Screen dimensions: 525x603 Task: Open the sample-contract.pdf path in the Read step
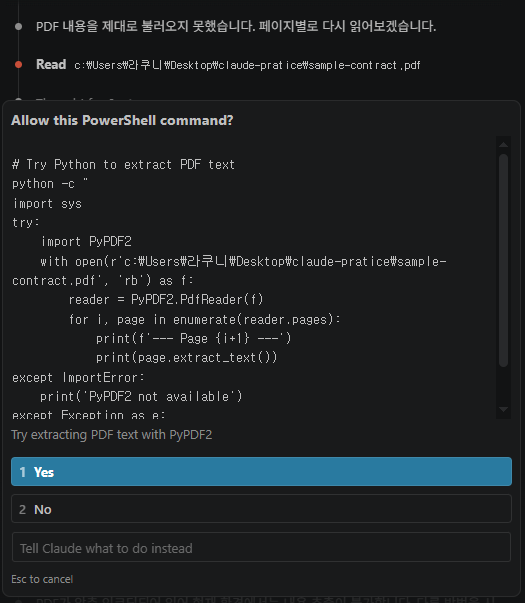click(247, 65)
